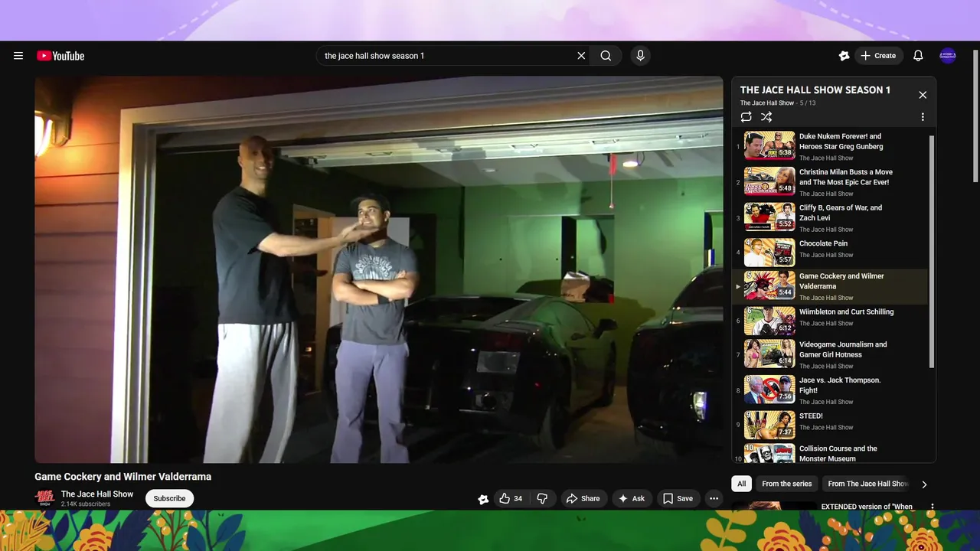Play Duke Nukem Forever! and Heroes Star
The width and height of the screenshot is (980, 551).
pyautogui.click(x=831, y=146)
